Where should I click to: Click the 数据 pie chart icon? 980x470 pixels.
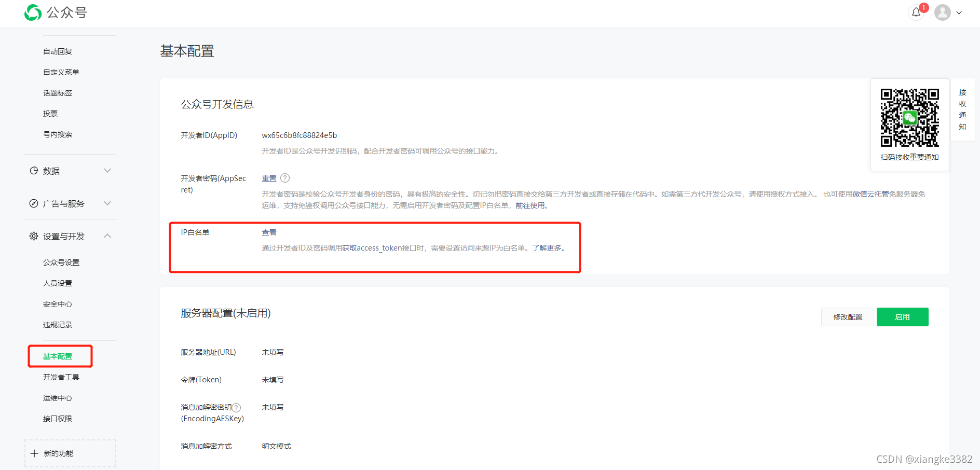[34, 171]
